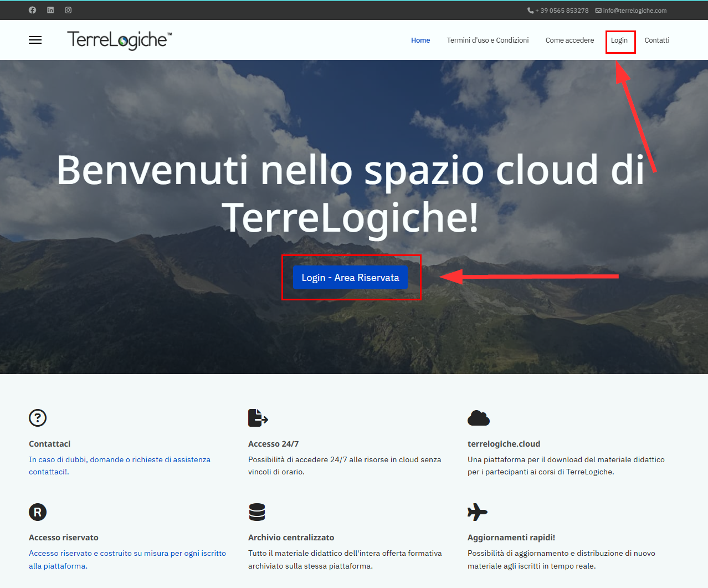Follow the 'Accesso riservato e costruito' link
708x588 pixels.
pyautogui.click(x=127, y=560)
